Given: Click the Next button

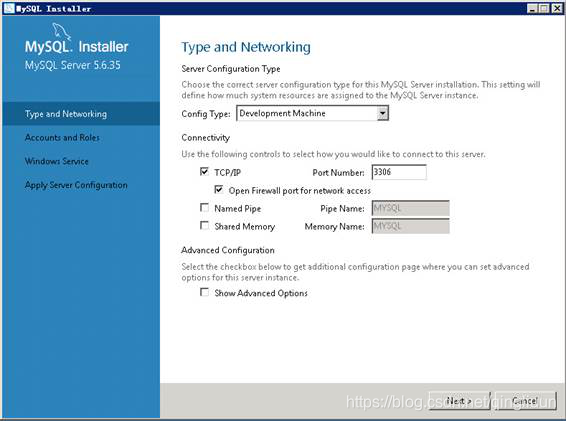Looking at the screenshot, I should tap(459, 401).
